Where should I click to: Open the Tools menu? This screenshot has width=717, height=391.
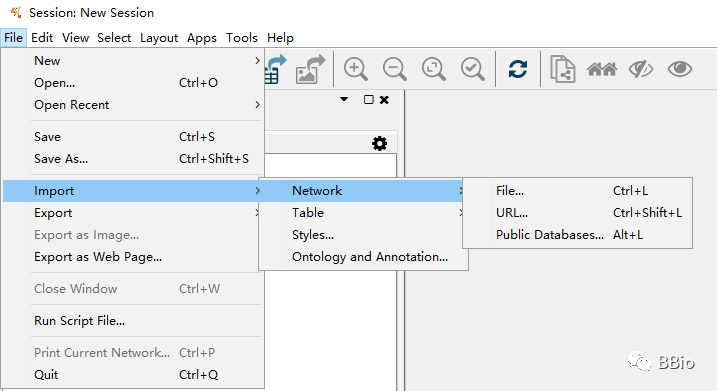242,37
